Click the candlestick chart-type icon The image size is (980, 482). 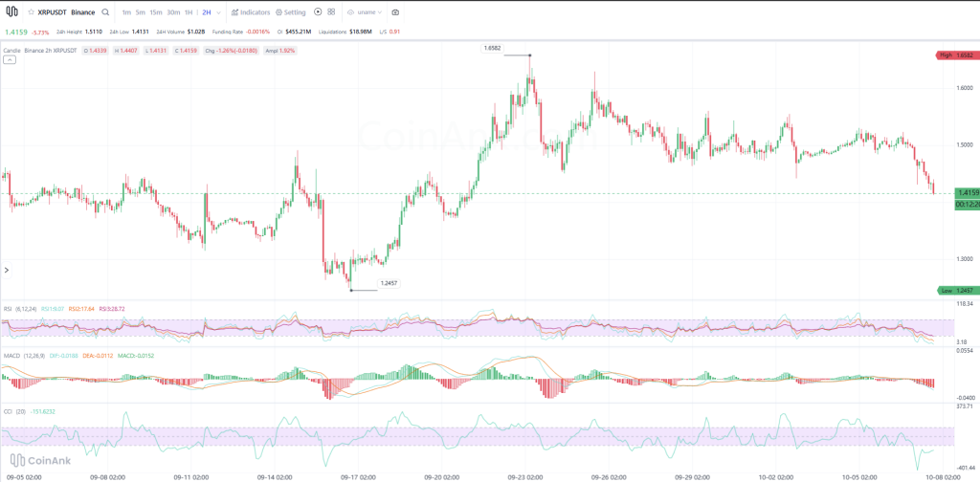(11, 11)
